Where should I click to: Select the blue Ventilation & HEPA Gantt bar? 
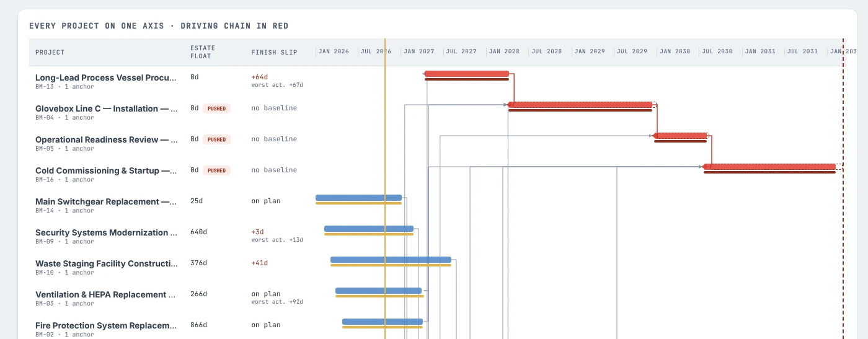click(x=378, y=291)
